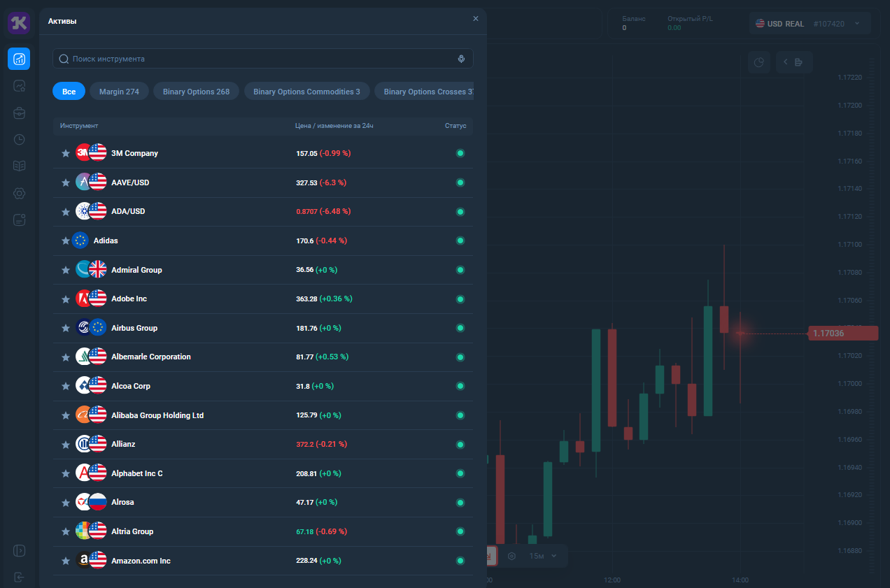Screen dimensions: 890x588
Task: Select Albemarle Corporation instrument
Action: [263, 357]
